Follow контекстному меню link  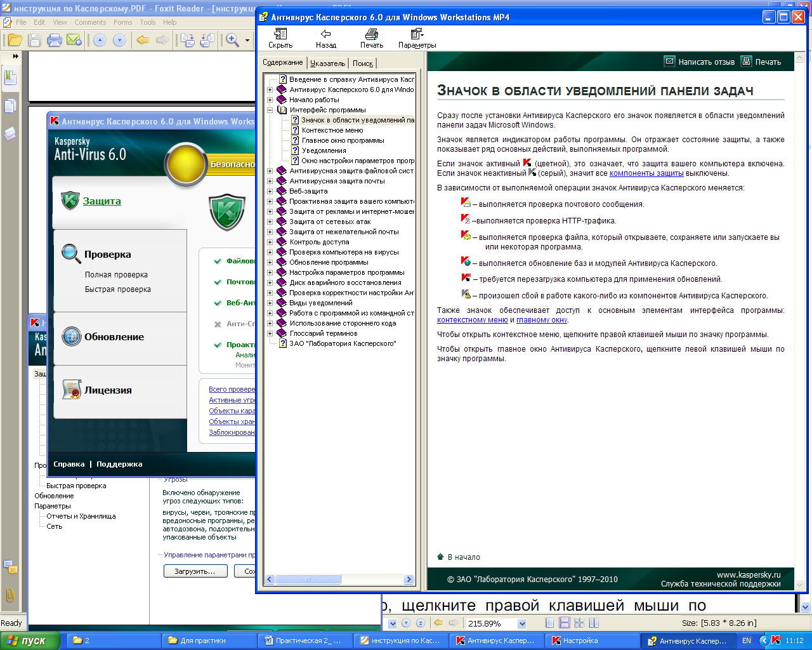point(473,320)
